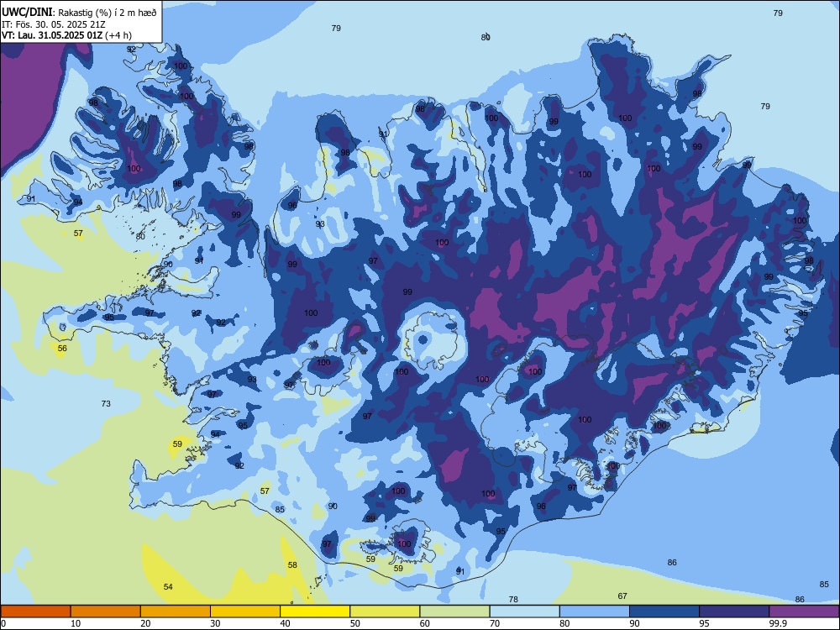Click the legend tick label "30"
The width and height of the screenshot is (840, 630).
coord(215,623)
